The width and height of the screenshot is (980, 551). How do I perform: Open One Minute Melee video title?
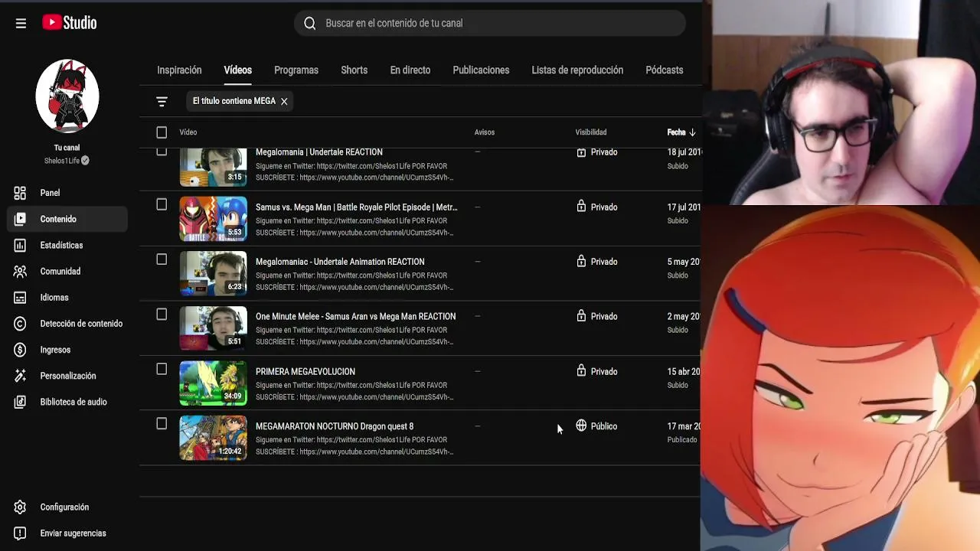click(x=355, y=316)
